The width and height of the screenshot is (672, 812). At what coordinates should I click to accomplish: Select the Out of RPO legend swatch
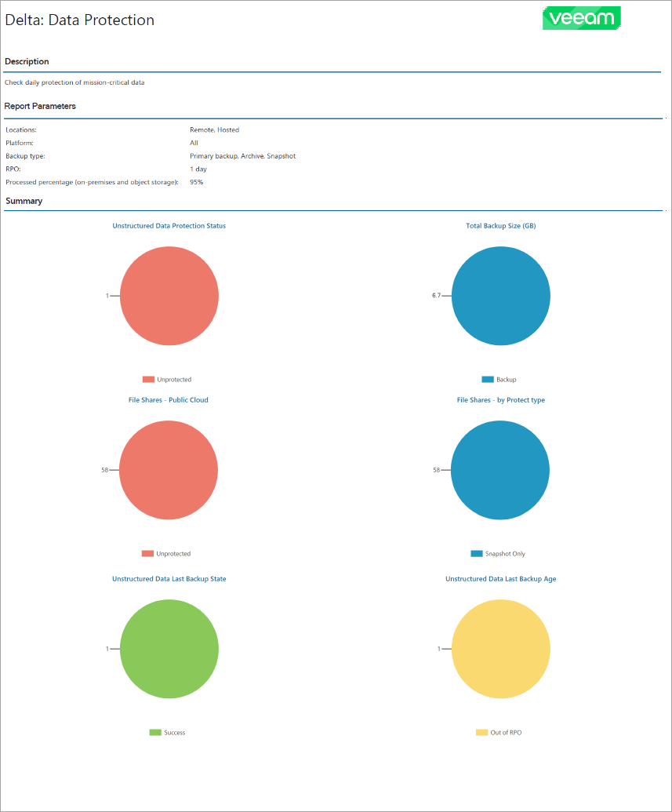(x=482, y=732)
